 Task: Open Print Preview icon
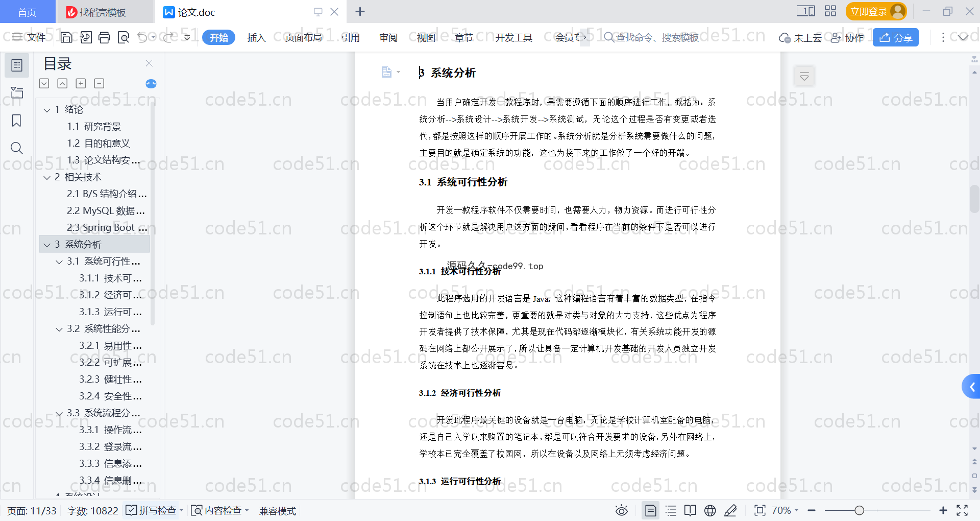(x=123, y=37)
